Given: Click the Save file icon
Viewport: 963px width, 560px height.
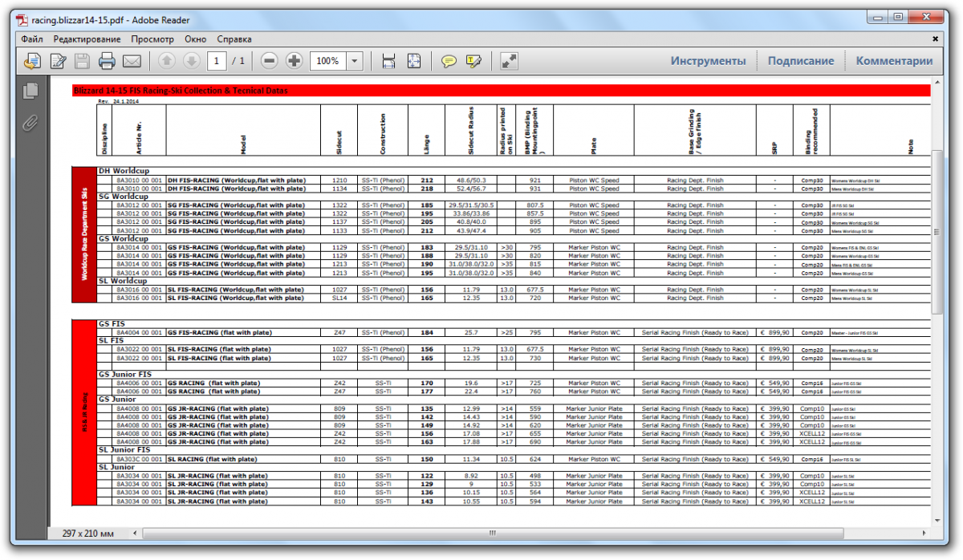Looking at the screenshot, I should click(x=82, y=61).
